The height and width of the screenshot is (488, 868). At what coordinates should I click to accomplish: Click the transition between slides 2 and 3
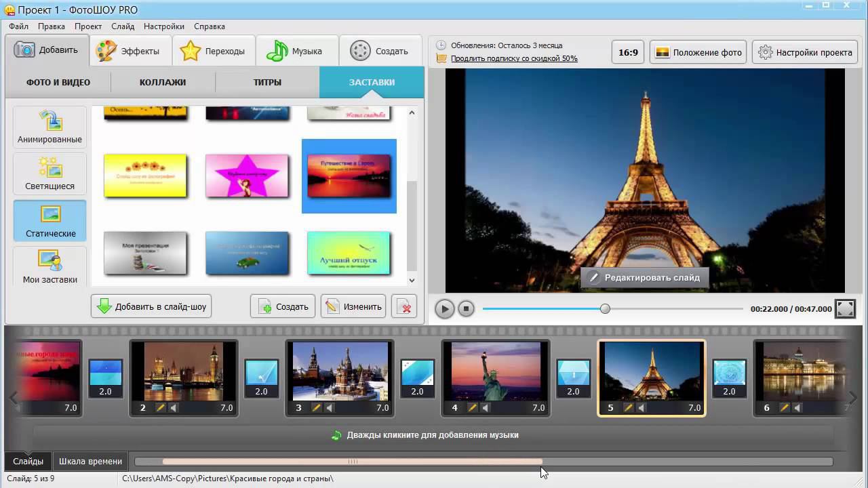(x=261, y=378)
